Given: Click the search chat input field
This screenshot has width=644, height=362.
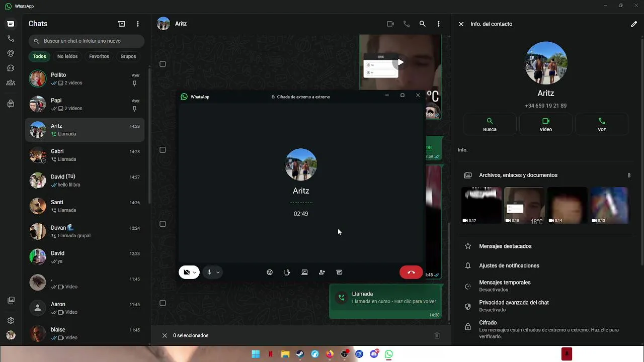Looking at the screenshot, I should (87, 41).
